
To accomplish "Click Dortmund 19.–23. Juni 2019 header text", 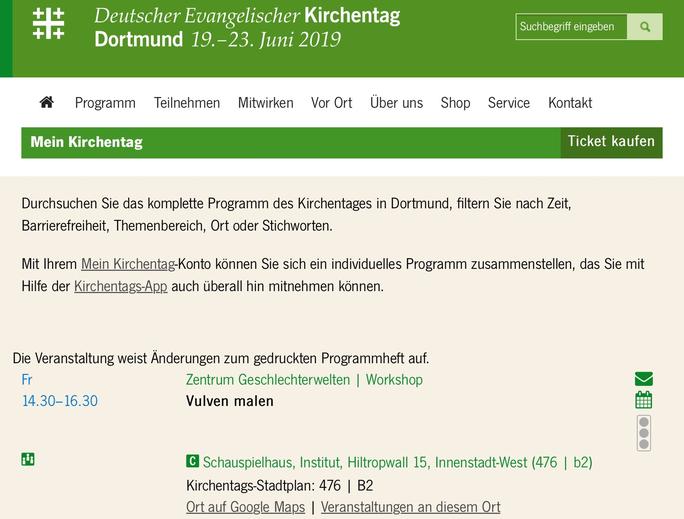I will pos(217,40).
